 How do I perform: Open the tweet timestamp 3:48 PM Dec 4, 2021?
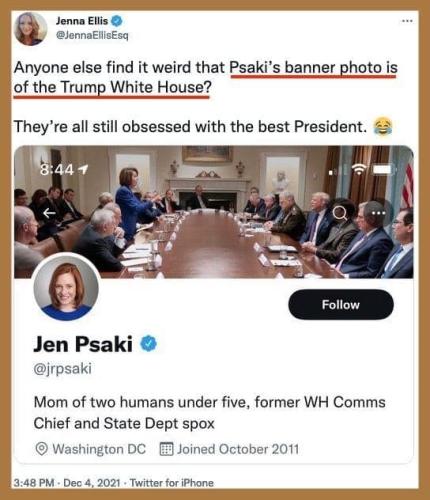point(67,483)
